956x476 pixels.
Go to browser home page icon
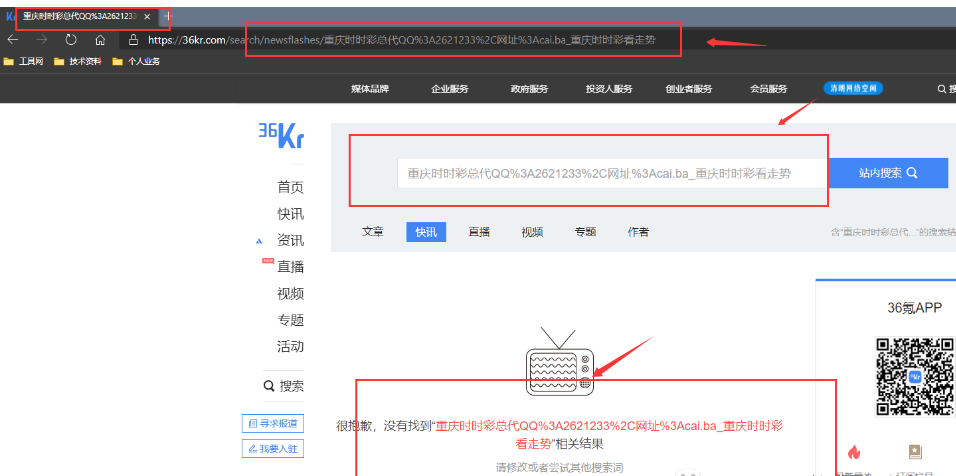click(101, 40)
